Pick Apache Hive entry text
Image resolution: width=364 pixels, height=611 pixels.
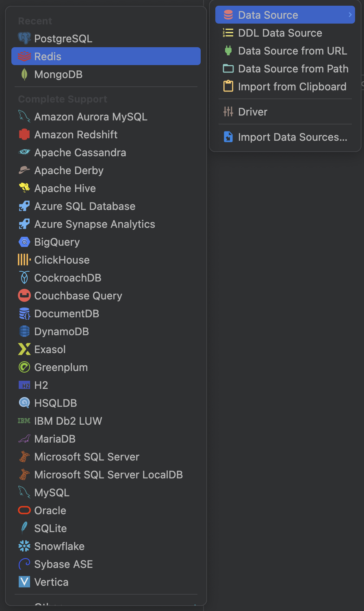pos(65,188)
